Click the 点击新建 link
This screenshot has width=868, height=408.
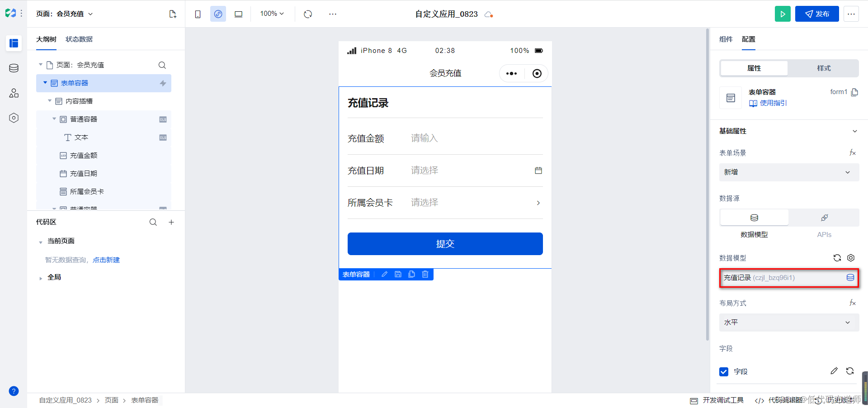106,260
